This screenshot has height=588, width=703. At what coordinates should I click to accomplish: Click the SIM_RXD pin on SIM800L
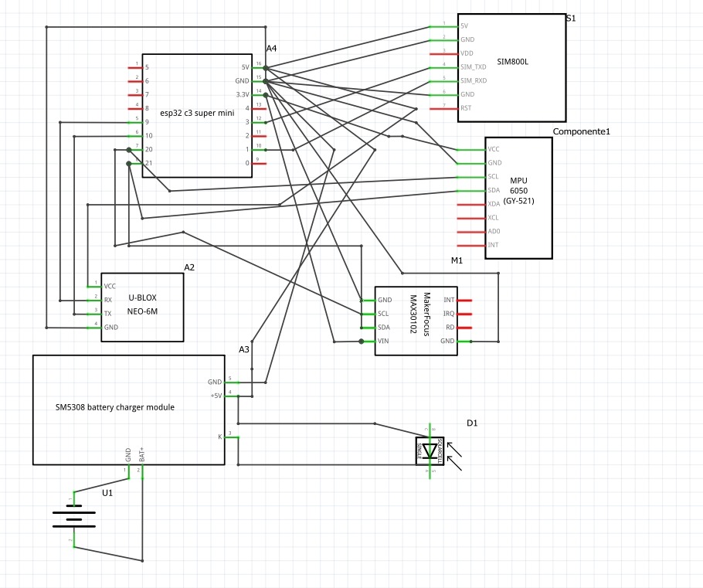pos(444,81)
